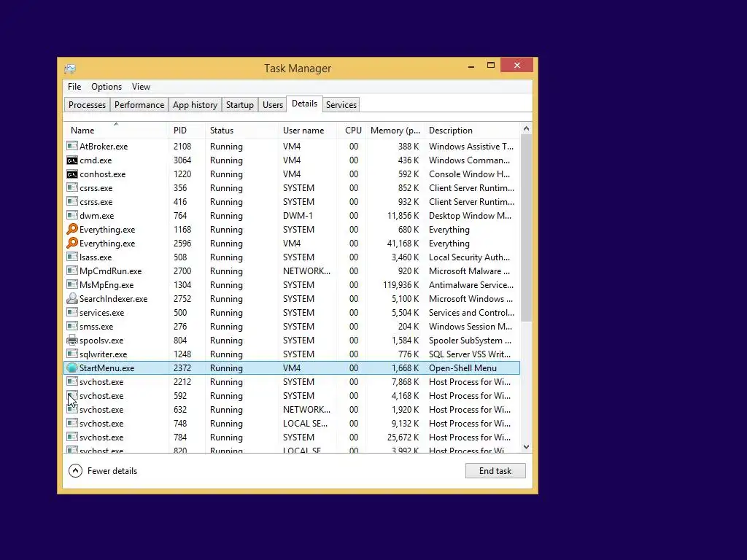Click the Antimalware Service... description
Viewport: 747px width, 560px height.
(x=471, y=285)
